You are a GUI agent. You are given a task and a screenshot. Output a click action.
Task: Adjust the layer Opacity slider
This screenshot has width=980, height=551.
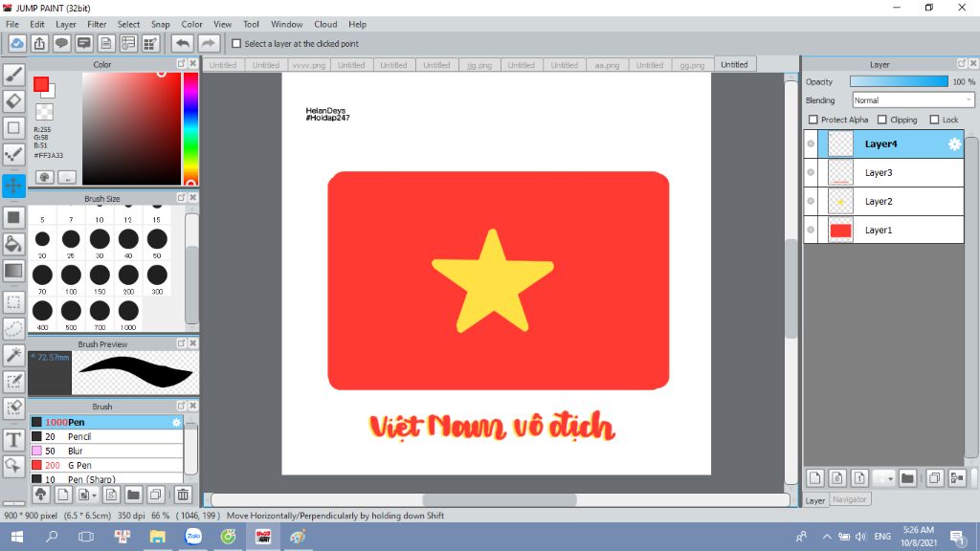(899, 82)
